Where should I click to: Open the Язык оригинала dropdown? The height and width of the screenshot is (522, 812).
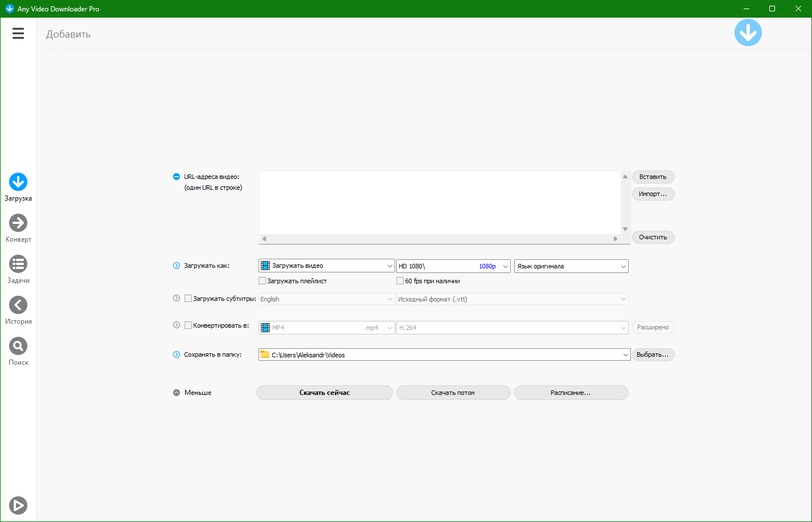(x=571, y=266)
